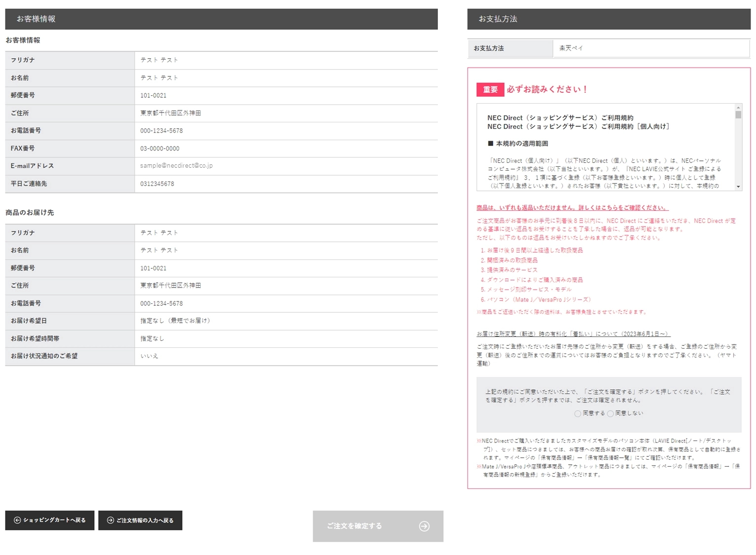
Task: Click the weekday contact number 0312345678
Action: pos(157,184)
